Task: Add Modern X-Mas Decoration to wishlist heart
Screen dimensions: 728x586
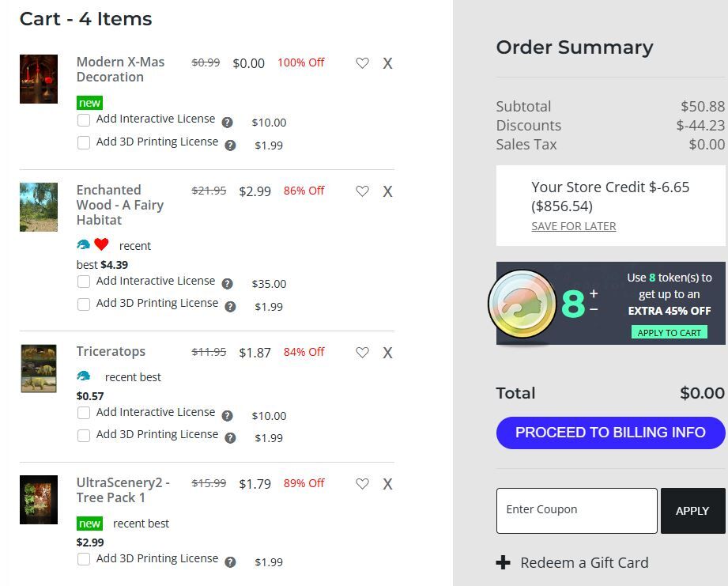Action: pos(362,62)
